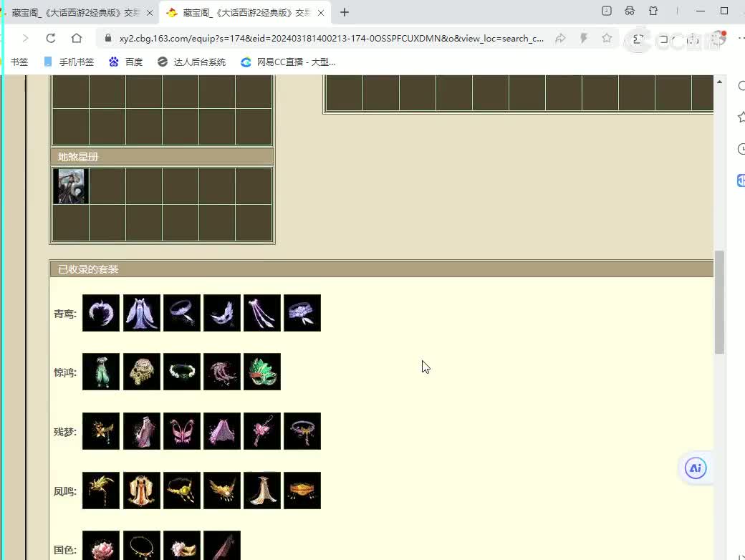Select the 残梦 pink cape item

tap(222, 431)
